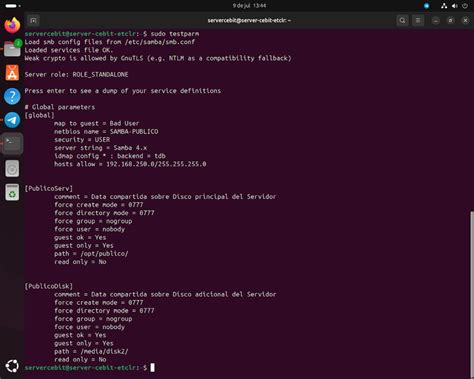Maximize the terminal window

(x=450, y=21)
